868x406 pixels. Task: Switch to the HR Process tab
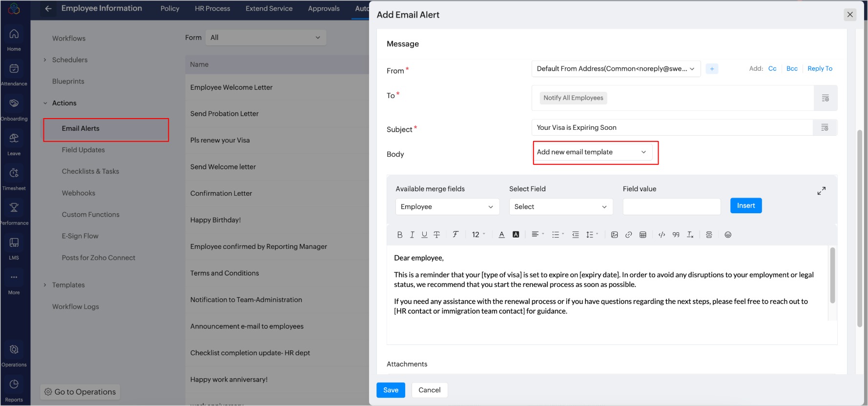tap(212, 9)
